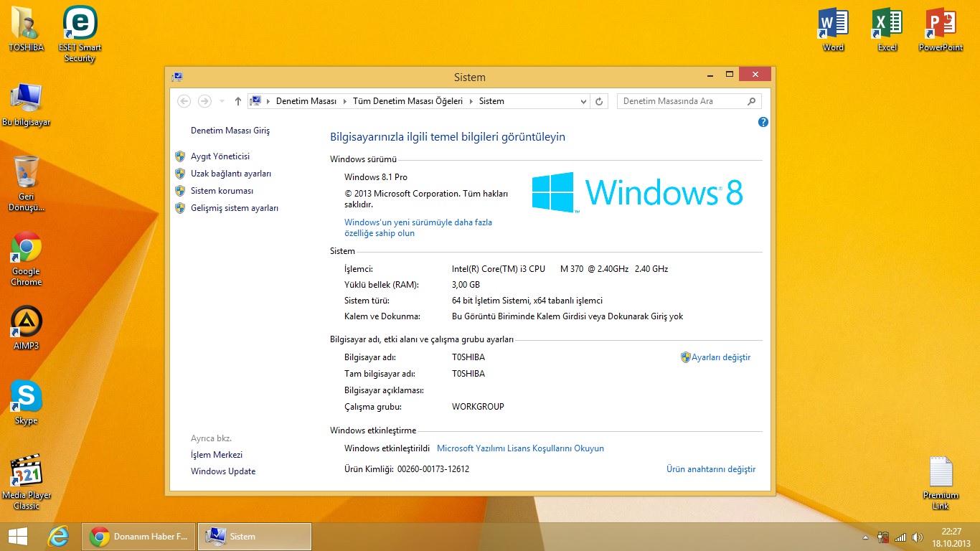980x551 pixels.
Task: Expand arrow after Tüm Denetim Masası Öğeleri
Action: pos(471,101)
